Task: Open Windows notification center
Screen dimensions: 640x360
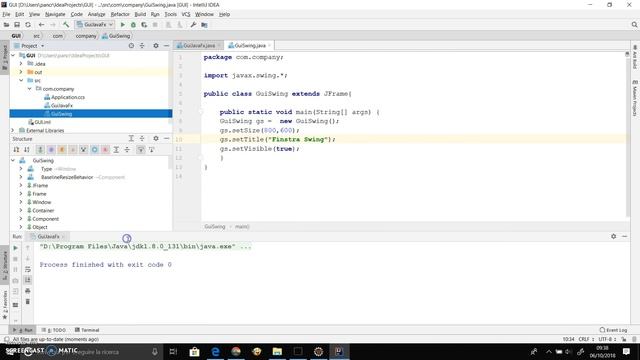Action: [627, 351]
